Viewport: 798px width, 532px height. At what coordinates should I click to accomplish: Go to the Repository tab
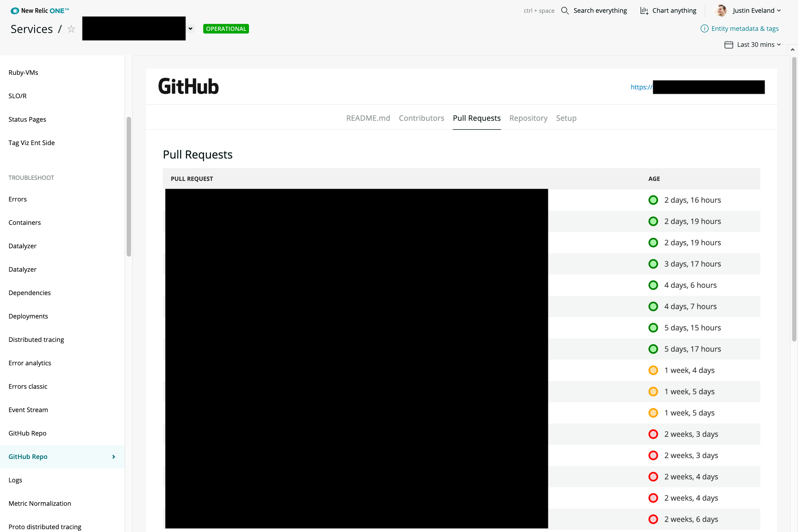pos(528,118)
